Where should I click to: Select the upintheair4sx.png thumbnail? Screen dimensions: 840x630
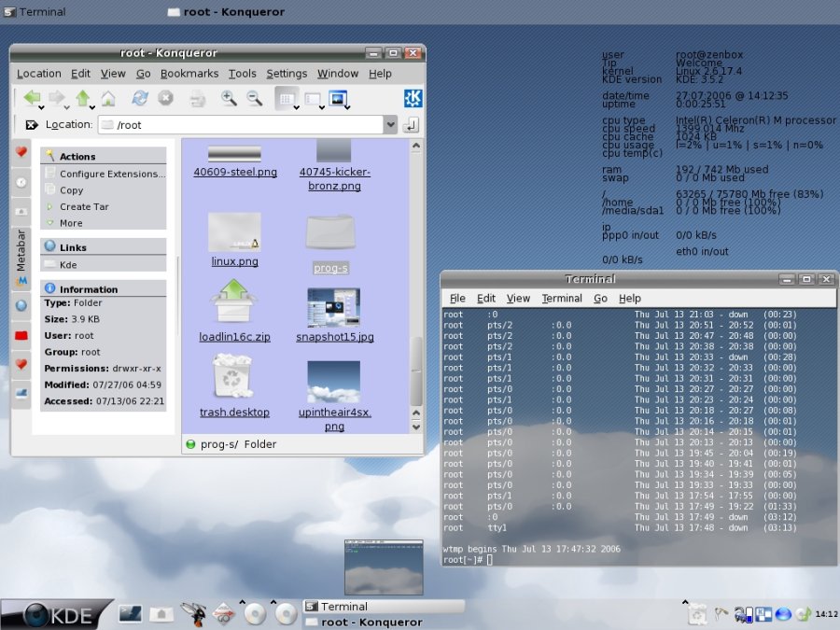[x=334, y=382]
